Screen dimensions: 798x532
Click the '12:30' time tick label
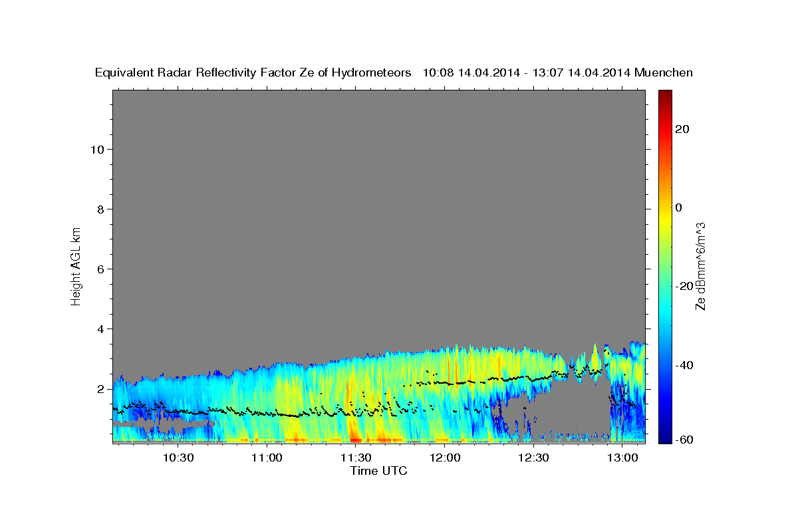point(533,458)
